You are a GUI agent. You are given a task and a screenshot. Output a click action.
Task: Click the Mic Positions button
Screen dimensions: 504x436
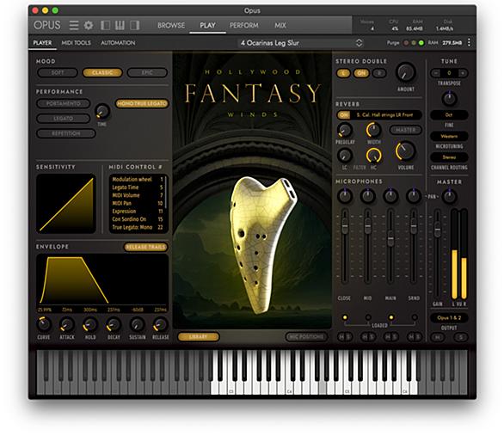coord(306,337)
